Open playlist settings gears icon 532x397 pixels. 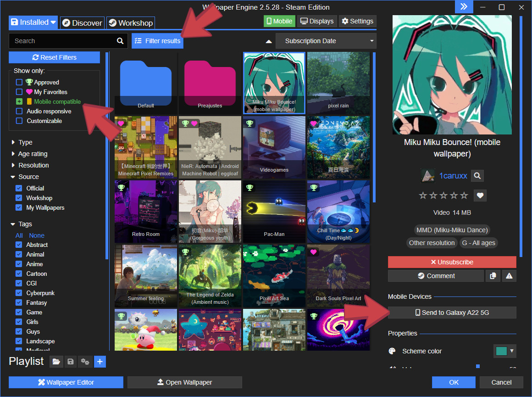coord(85,362)
